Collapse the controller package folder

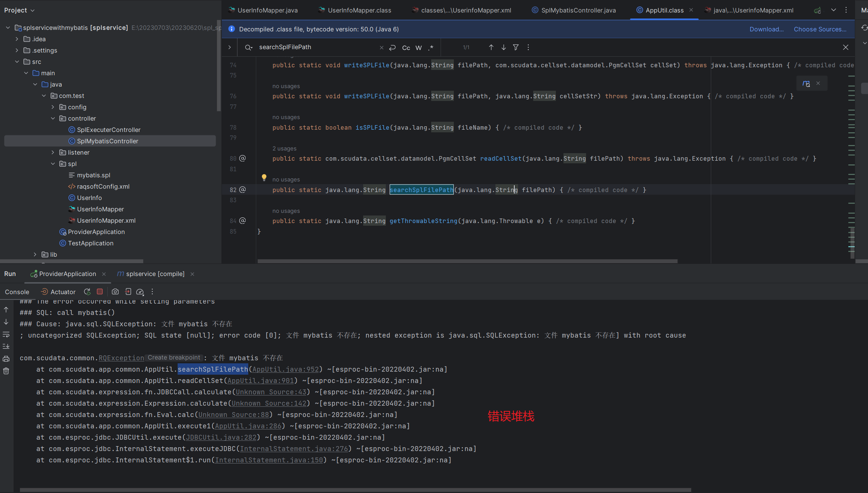click(x=53, y=118)
